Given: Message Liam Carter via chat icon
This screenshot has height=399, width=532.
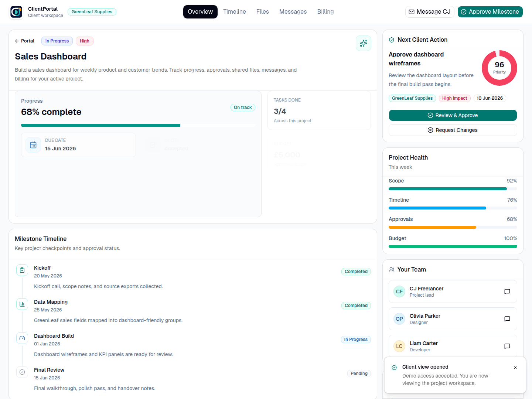Looking at the screenshot, I should 507,346.
